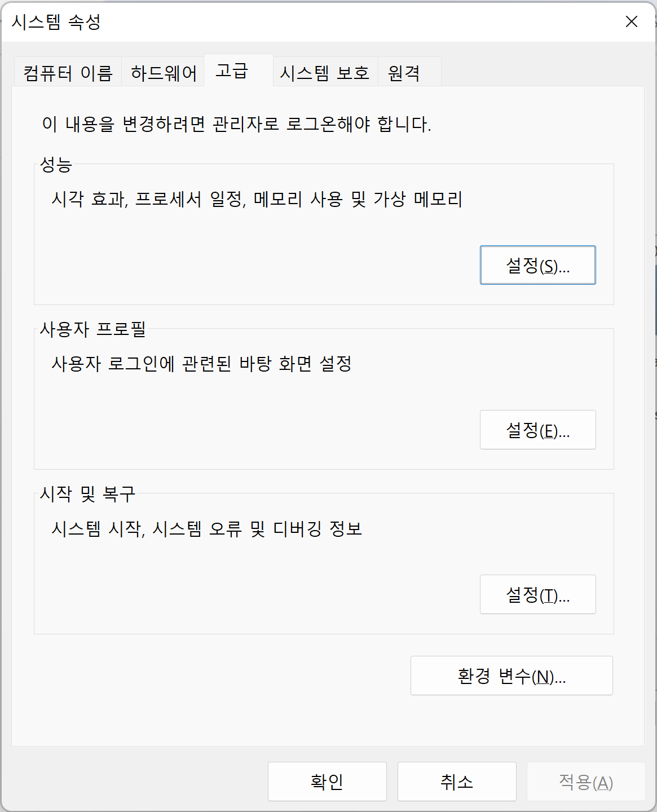
Task: Click the 시스템 속성 title bar text
Action: pyautogui.click(x=56, y=22)
